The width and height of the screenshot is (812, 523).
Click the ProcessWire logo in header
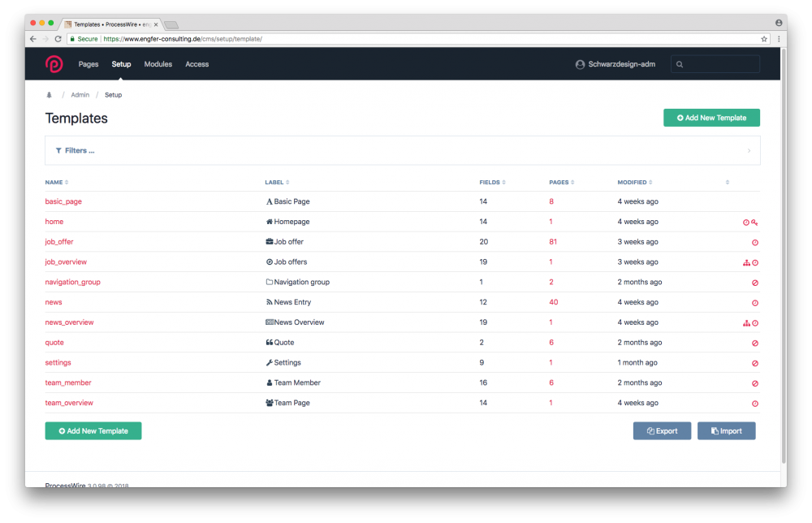54,64
